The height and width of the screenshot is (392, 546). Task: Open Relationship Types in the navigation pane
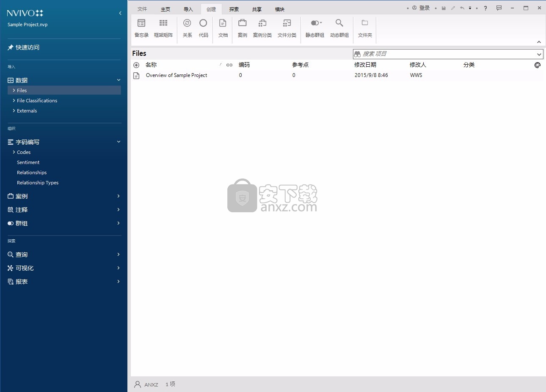click(38, 183)
